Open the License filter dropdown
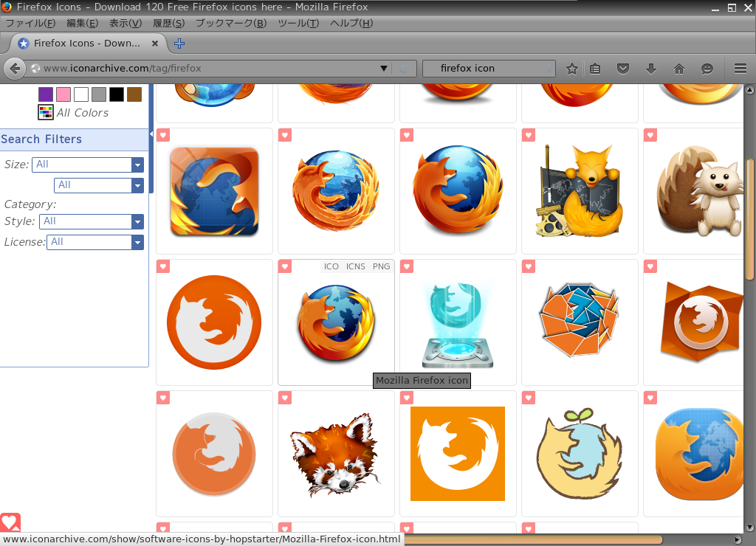Viewport: 756px width, 546px height. [95, 243]
